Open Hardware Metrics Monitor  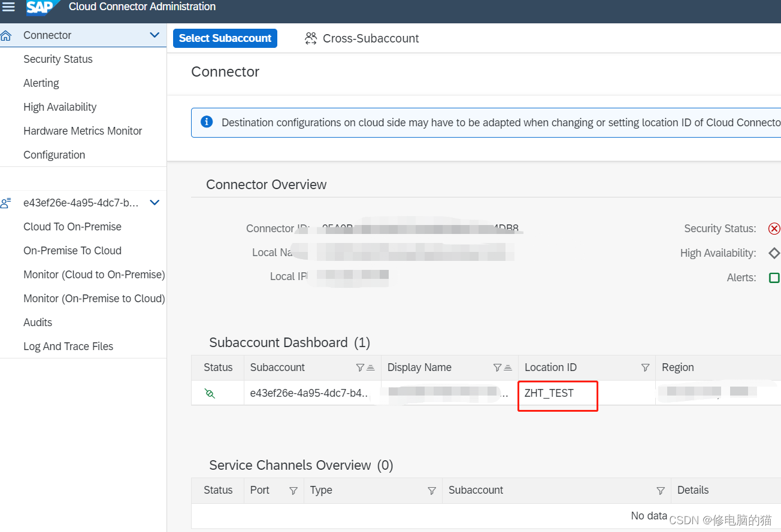[83, 131]
